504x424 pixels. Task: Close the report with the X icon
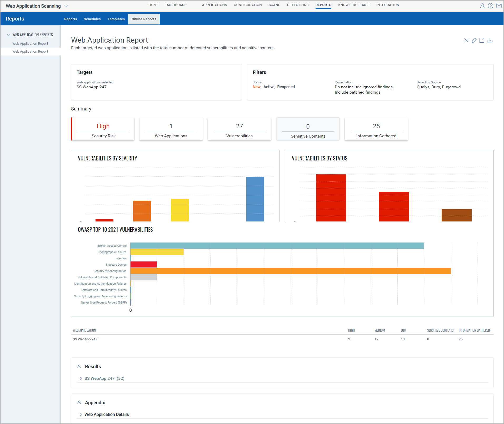(466, 40)
